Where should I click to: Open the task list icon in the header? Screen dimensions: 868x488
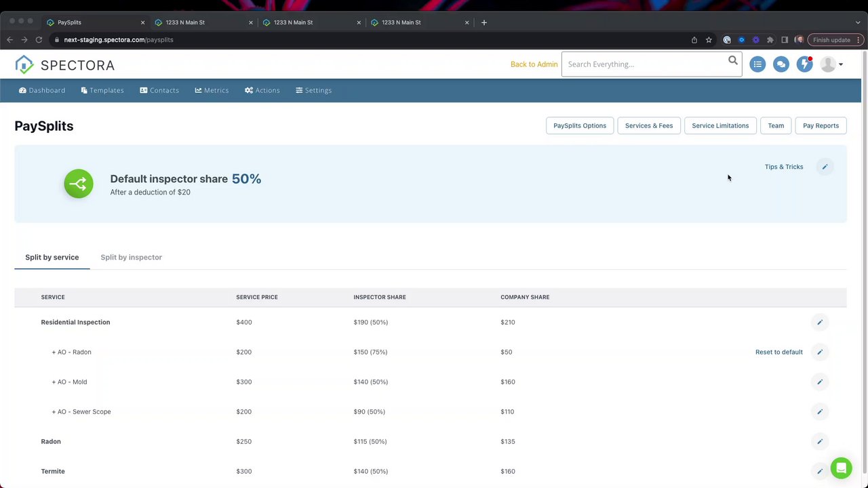pos(757,64)
